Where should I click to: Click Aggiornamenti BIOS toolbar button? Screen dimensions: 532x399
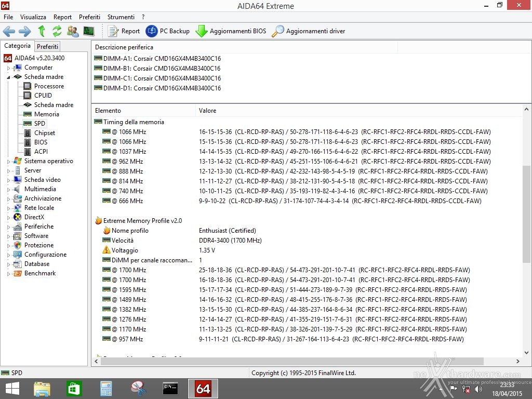tap(231, 31)
